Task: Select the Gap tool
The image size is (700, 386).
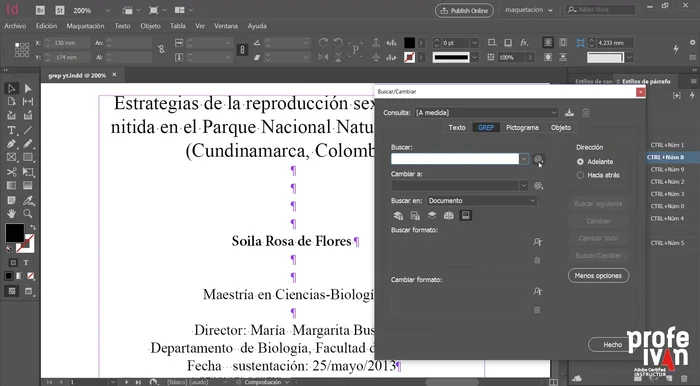Action: [28, 102]
